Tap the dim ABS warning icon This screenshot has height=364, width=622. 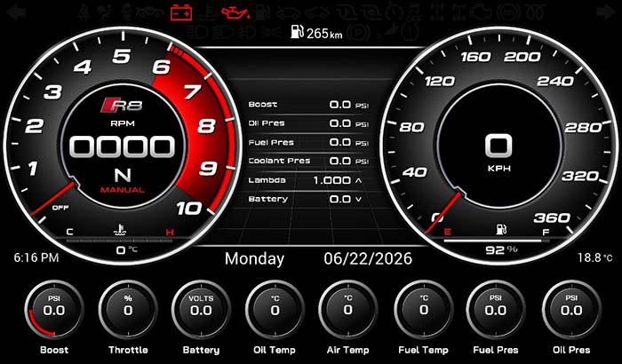point(508,12)
